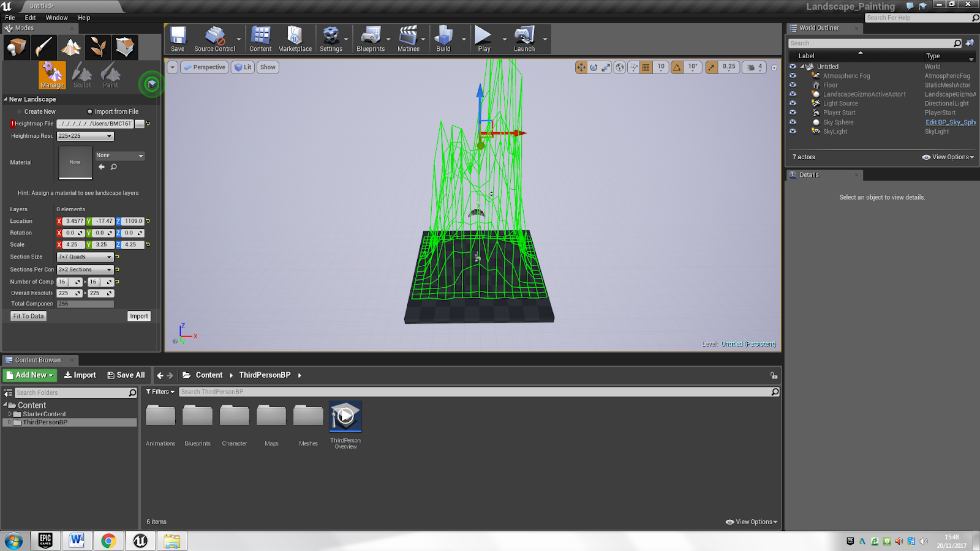Image resolution: width=980 pixels, height=551 pixels.
Task: Open Heightmap Resolution 225×225 dropdown
Action: [85, 136]
